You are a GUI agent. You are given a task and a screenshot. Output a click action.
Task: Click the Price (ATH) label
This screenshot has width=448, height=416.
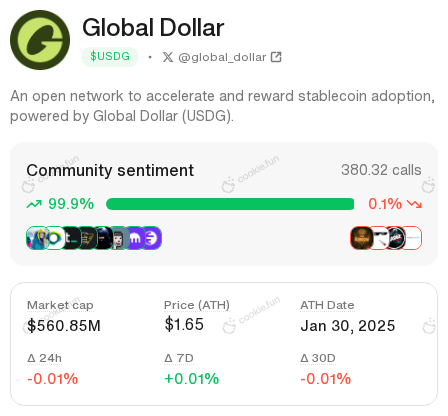(x=197, y=305)
